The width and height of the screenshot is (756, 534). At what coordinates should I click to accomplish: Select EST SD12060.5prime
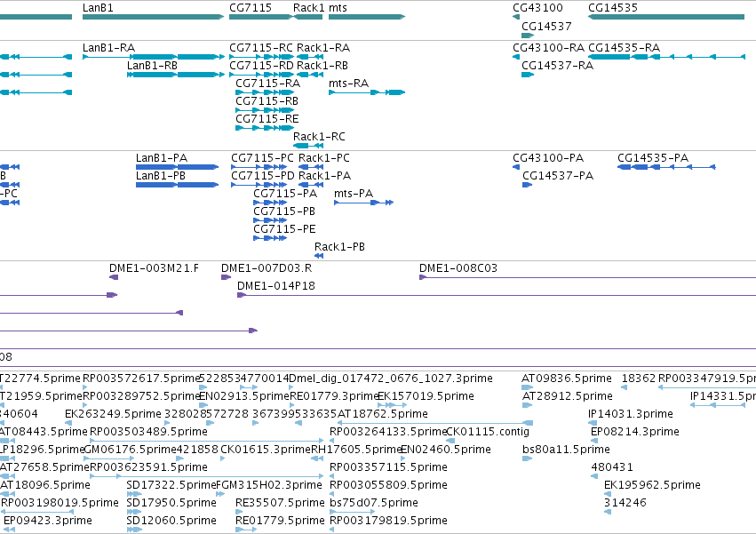pos(134,530)
